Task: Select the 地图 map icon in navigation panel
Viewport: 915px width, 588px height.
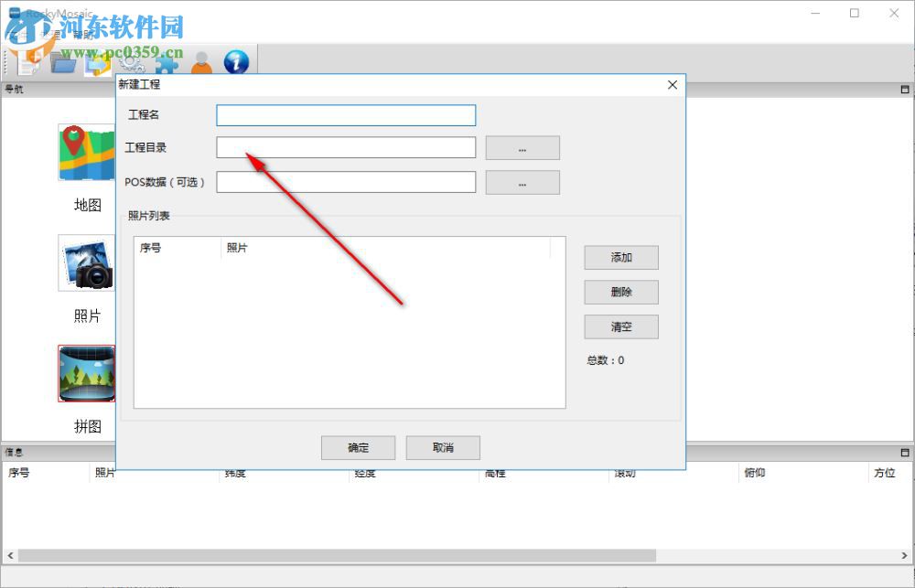Action: pos(86,153)
